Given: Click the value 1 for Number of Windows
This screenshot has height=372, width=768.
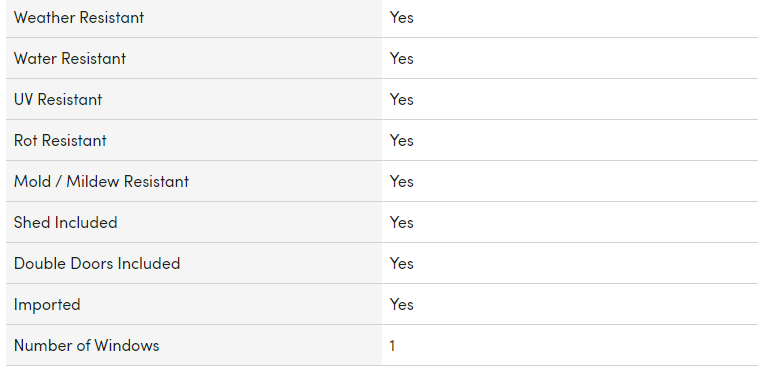Looking at the screenshot, I should [x=392, y=346].
